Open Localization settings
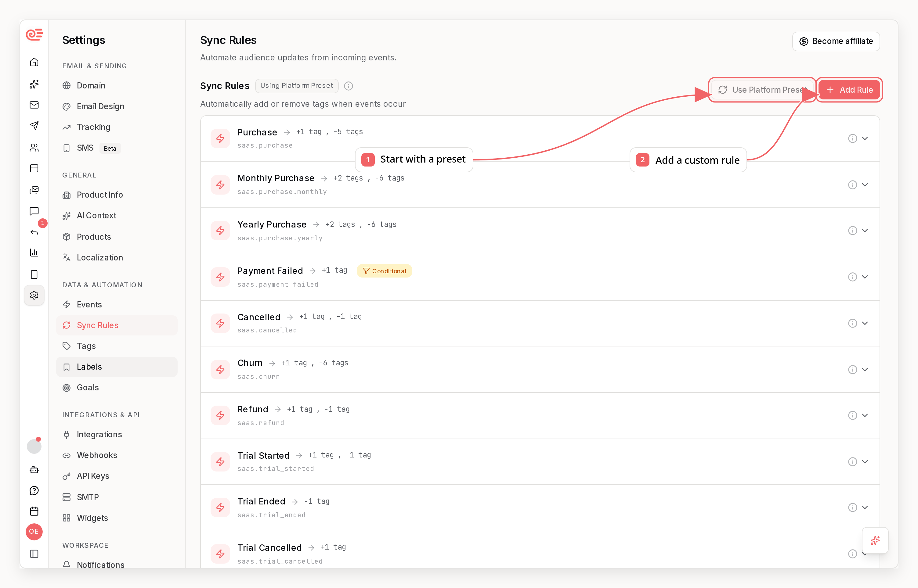 117,258
